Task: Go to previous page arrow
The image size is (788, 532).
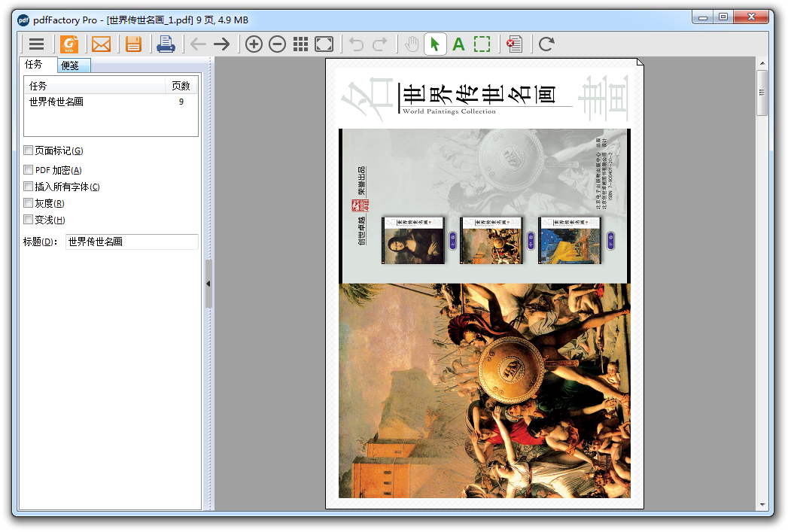Action: 198,44
